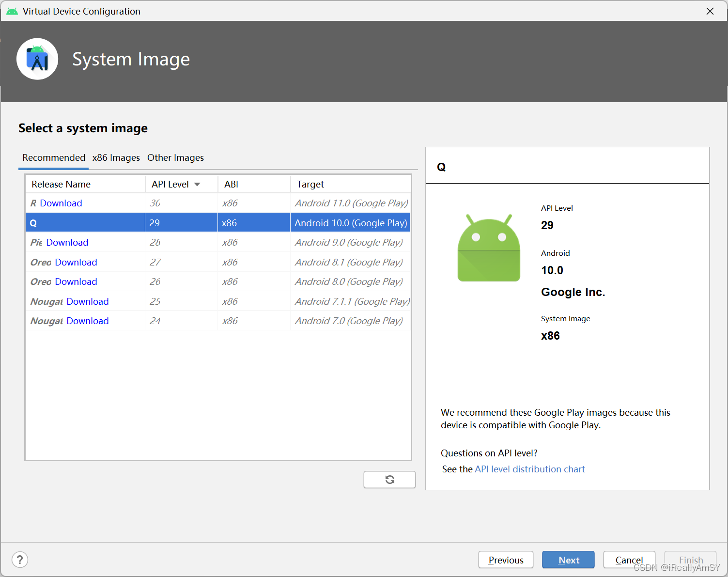Select the Q release row

click(x=217, y=223)
